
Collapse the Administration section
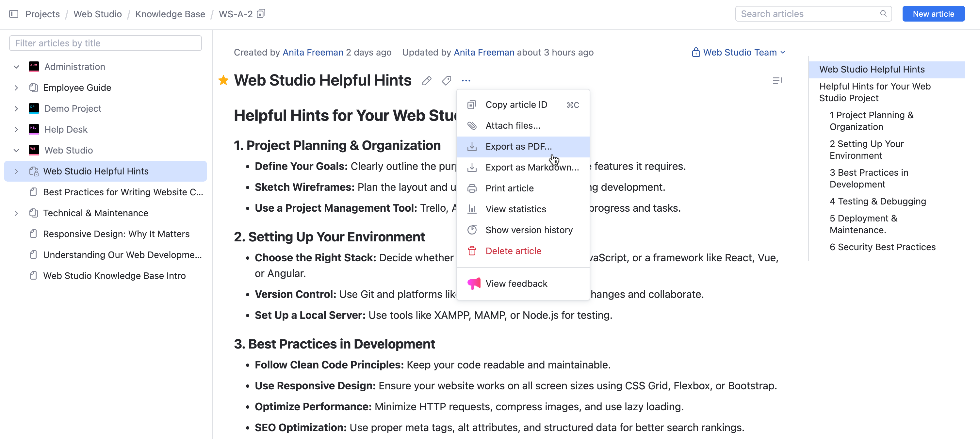click(16, 66)
